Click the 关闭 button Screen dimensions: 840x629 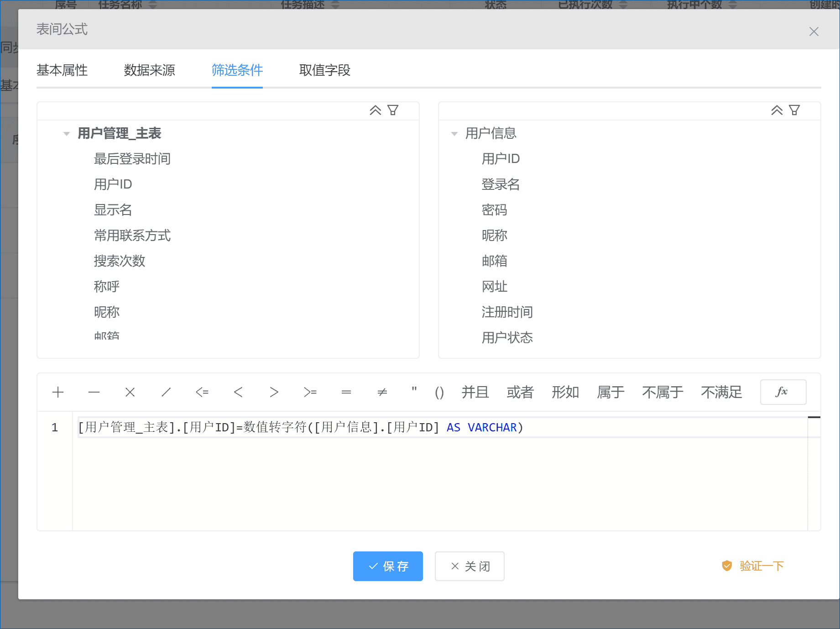coord(470,566)
